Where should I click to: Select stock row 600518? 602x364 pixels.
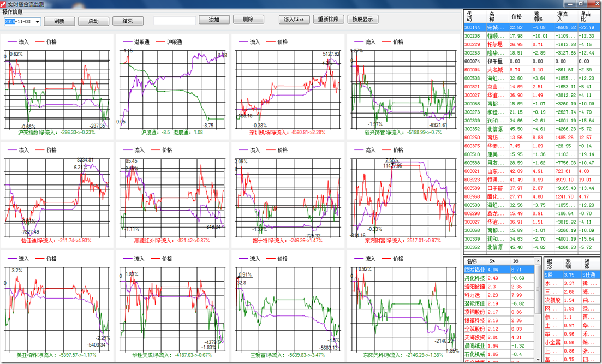[532, 154]
